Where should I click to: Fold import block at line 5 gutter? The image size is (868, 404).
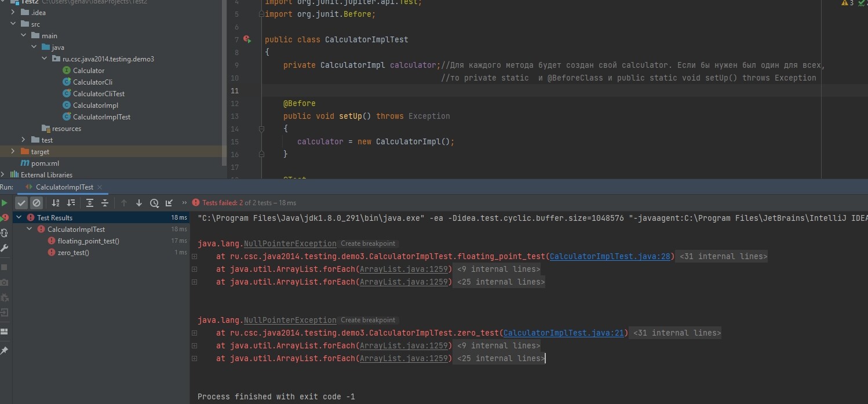(262, 14)
